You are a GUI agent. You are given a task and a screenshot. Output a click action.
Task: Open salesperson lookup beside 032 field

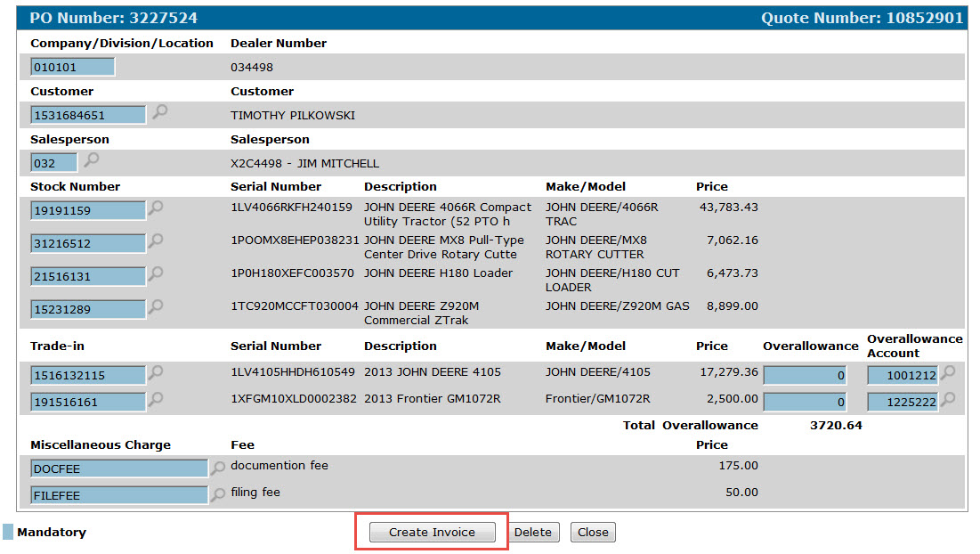tap(92, 160)
